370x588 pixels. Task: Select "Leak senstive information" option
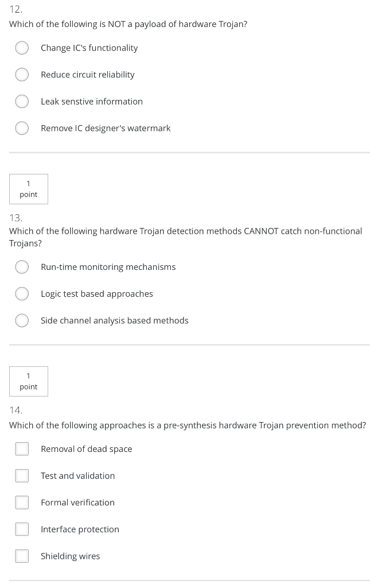coord(22,101)
